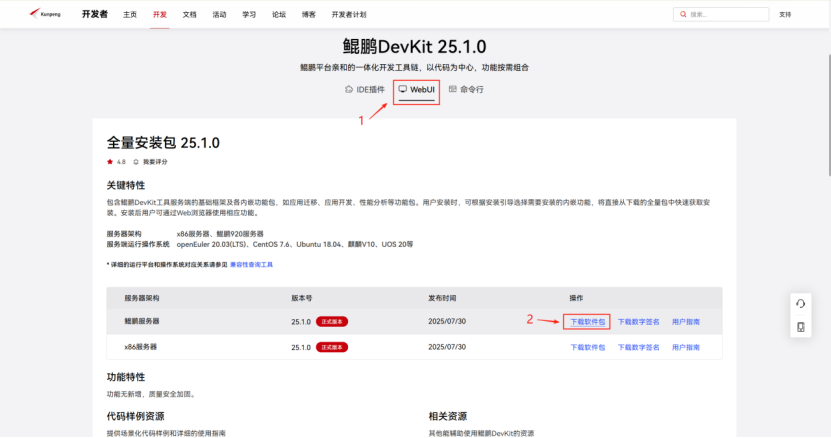The height and width of the screenshot is (438, 831).
Task: Open 用户指南 for 鲲鹏服务器
Action: pos(686,322)
